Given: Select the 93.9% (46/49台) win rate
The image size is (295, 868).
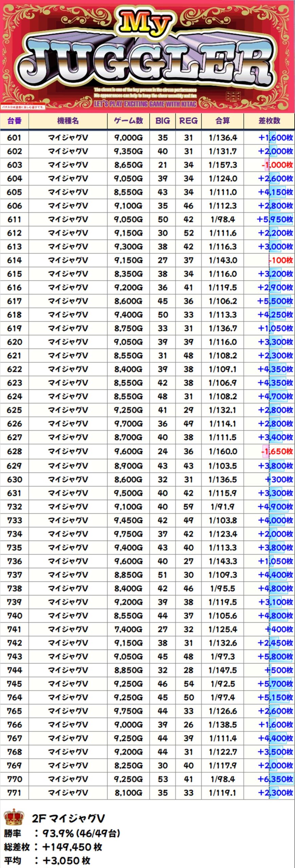Looking at the screenshot, I should click(x=81, y=833).
